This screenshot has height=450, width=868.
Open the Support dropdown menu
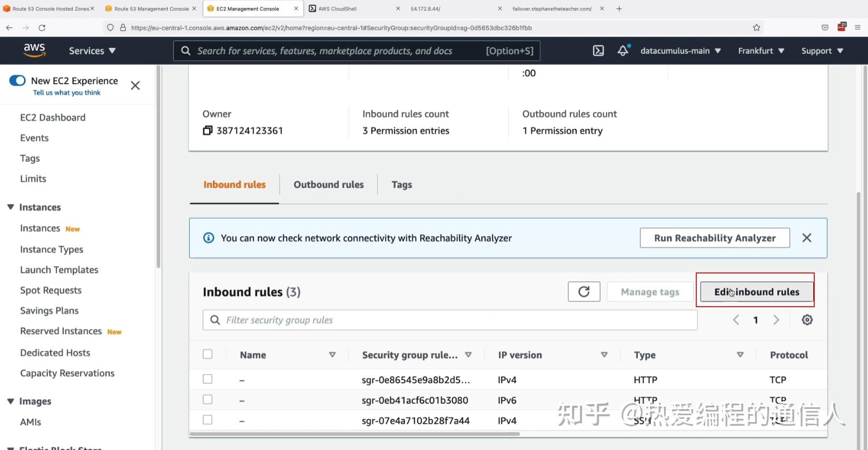822,51
